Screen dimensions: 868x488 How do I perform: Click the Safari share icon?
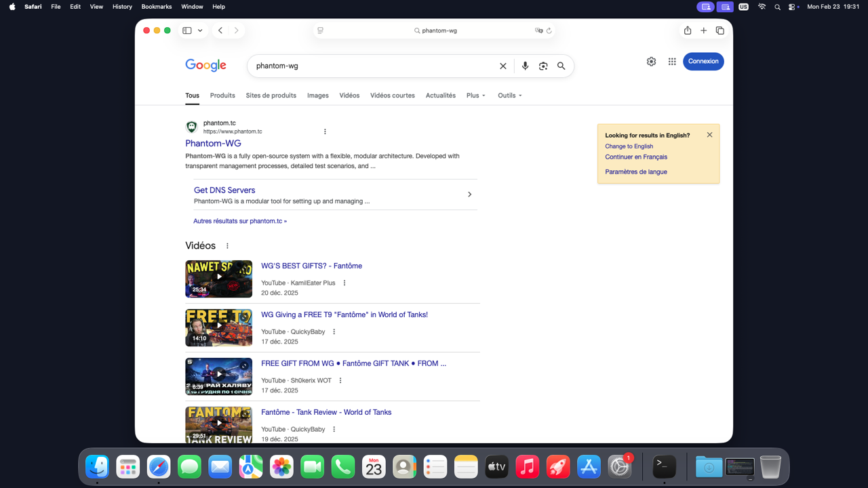tap(688, 30)
